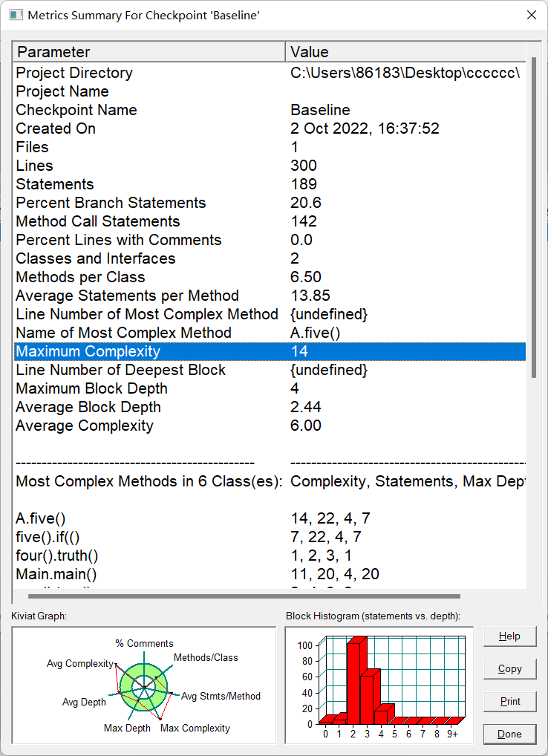This screenshot has width=548, height=756.
Task: Click the Kiviat Graph chart
Action: 143,685
